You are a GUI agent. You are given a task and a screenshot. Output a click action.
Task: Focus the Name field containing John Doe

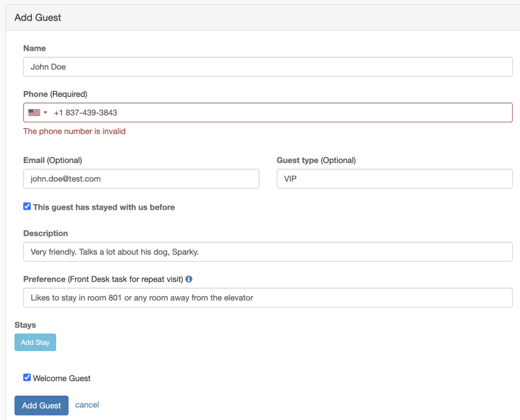[268, 67]
